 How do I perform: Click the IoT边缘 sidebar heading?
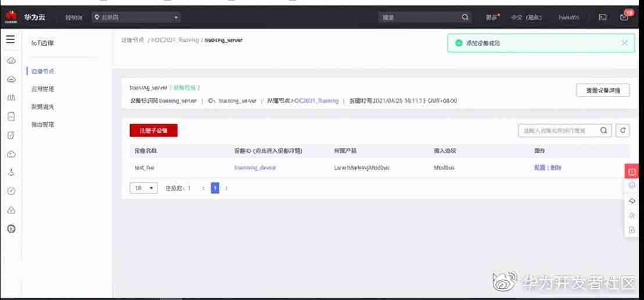coord(42,42)
